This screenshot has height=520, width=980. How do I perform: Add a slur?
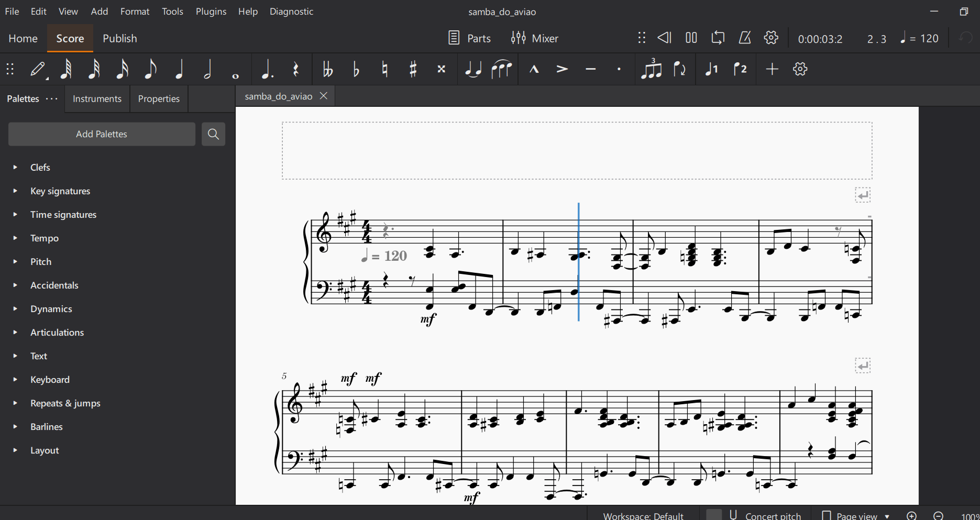(x=502, y=69)
